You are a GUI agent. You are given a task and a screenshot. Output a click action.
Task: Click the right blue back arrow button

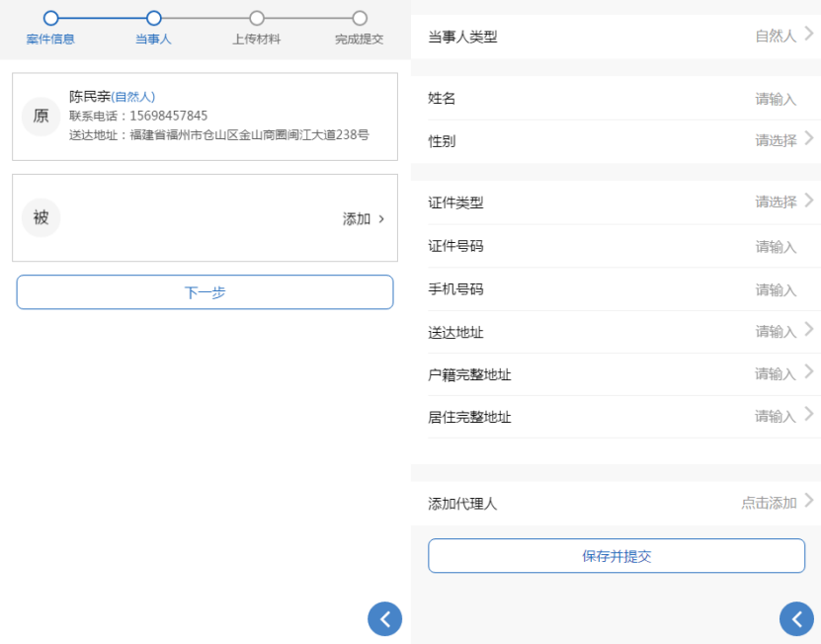point(796,619)
